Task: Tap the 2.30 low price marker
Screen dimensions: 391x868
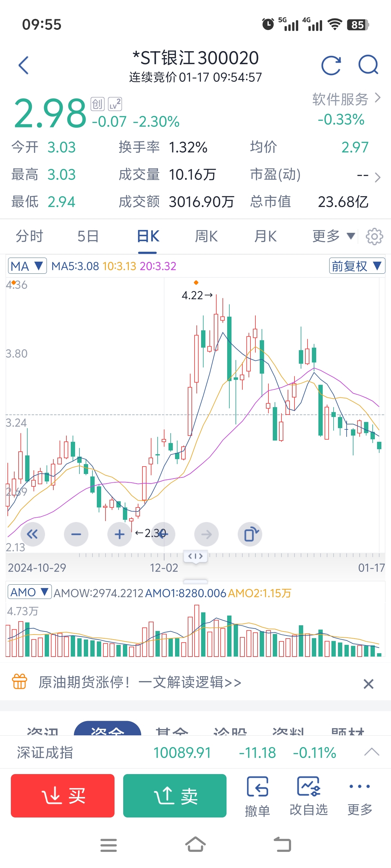Action: pyautogui.click(x=151, y=533)
